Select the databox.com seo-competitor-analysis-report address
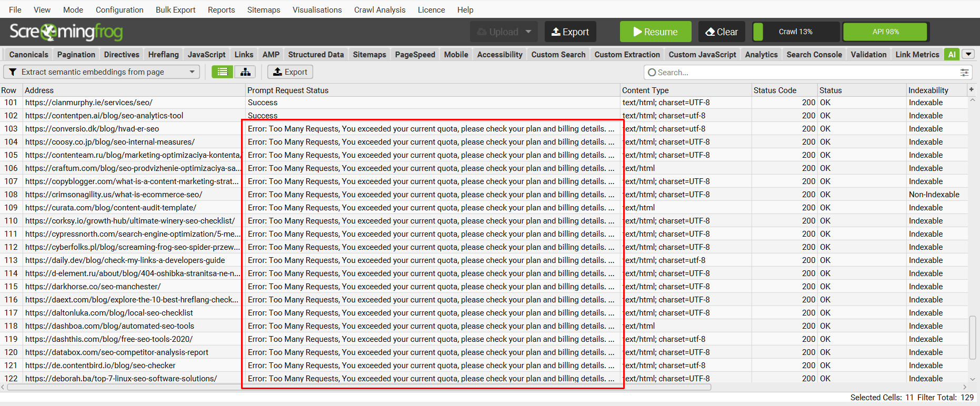Screen dimensions: 980x406 (x=117, y=352)
